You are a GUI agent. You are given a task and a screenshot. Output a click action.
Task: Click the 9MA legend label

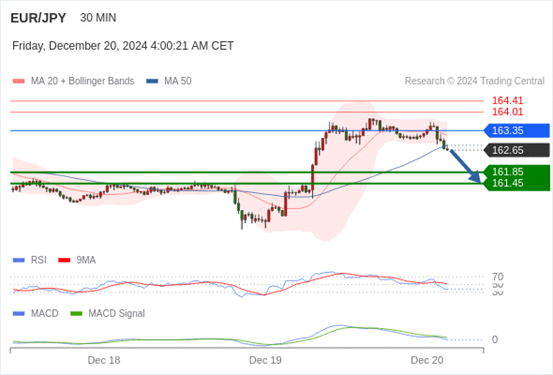[x=86, y=260]
